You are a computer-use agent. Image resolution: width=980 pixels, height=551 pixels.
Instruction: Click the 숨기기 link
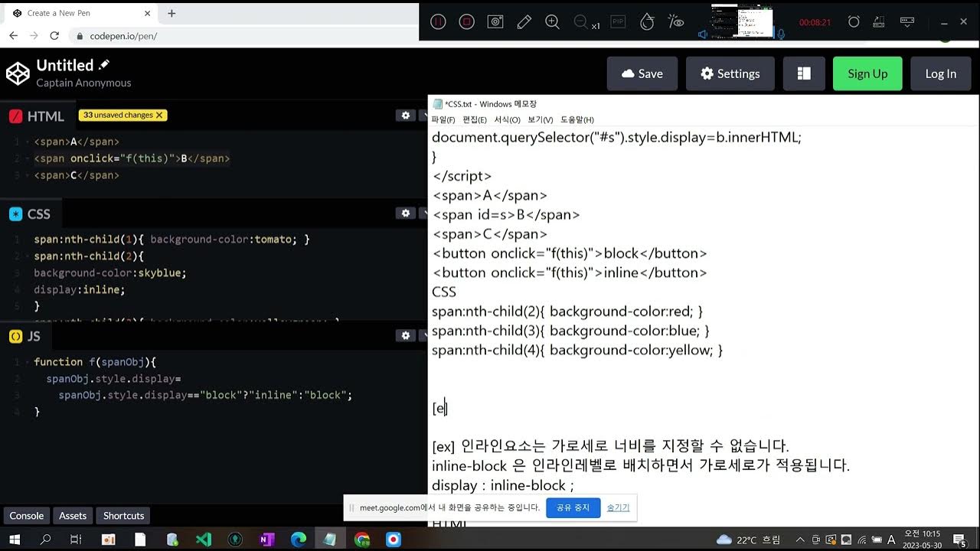pyautogui.click(x=618, y=507)
